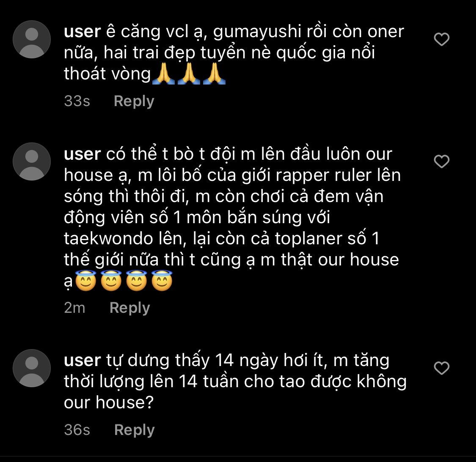Like the comment mentioning 14 tuần
476x462 pixels.
441,368
